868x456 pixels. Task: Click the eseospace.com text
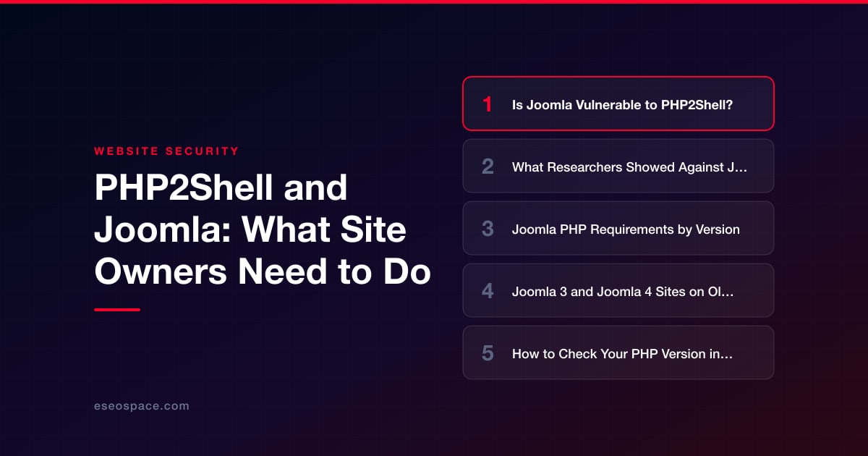(142, 406)
